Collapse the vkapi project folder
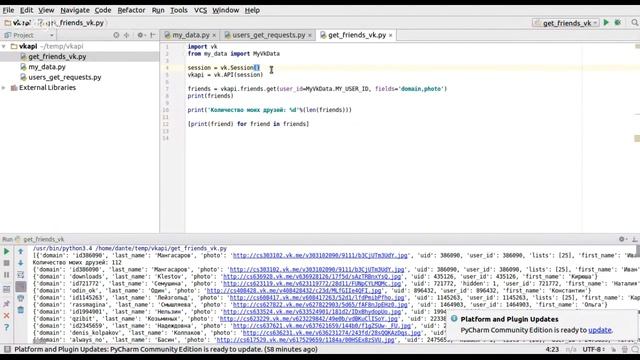 pos(4,47)
